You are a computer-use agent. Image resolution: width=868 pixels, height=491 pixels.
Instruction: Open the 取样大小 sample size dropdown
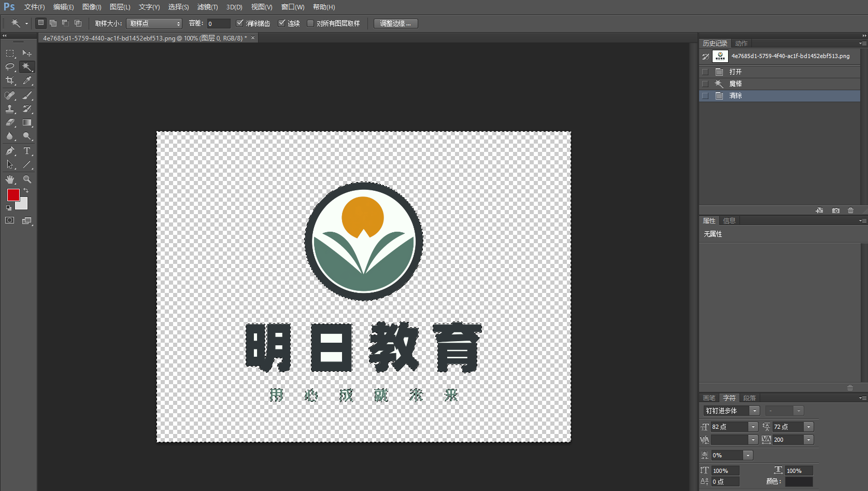click(x=154, y=23)
